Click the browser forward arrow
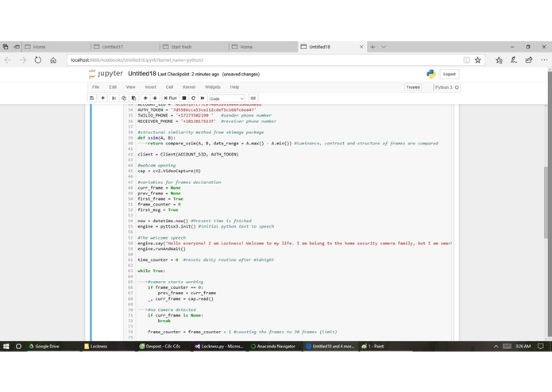Screen dimensions: 552x392 pyautogui.click(x=23, y=60)
